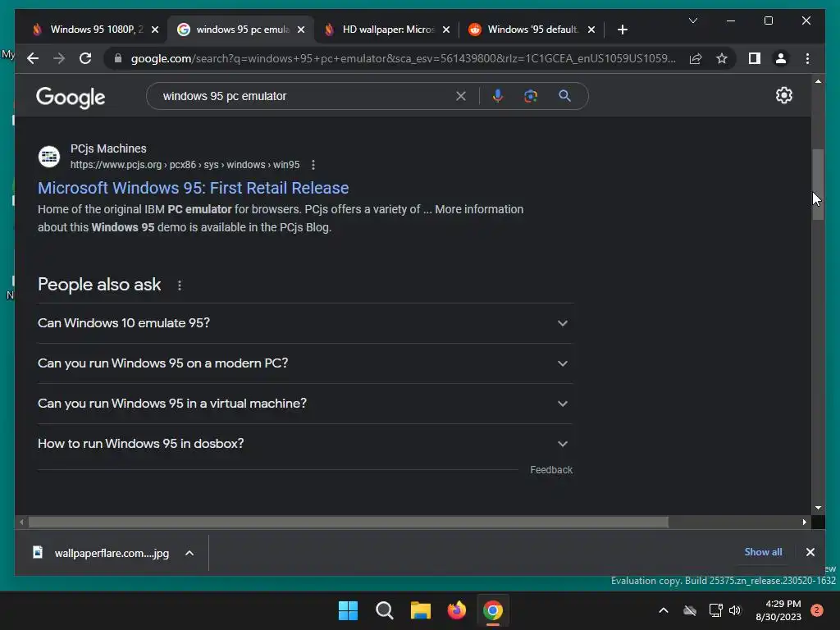840x630 pixels.
Task: Show hidden system tray icons
Action: tap(663, 610)
